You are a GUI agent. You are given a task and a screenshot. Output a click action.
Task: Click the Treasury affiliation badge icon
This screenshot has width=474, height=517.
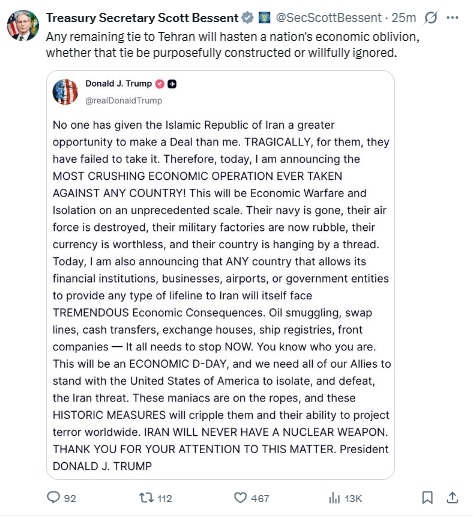(264, 18)
